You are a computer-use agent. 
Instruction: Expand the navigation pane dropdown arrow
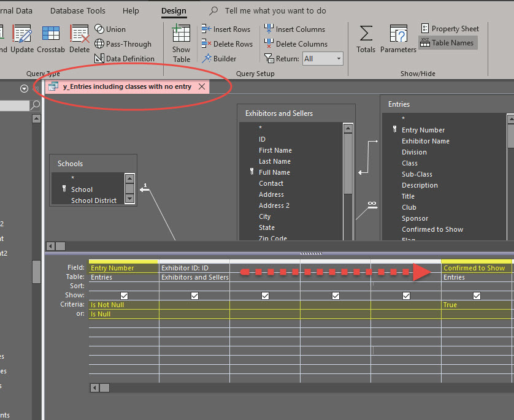(25, 88)
